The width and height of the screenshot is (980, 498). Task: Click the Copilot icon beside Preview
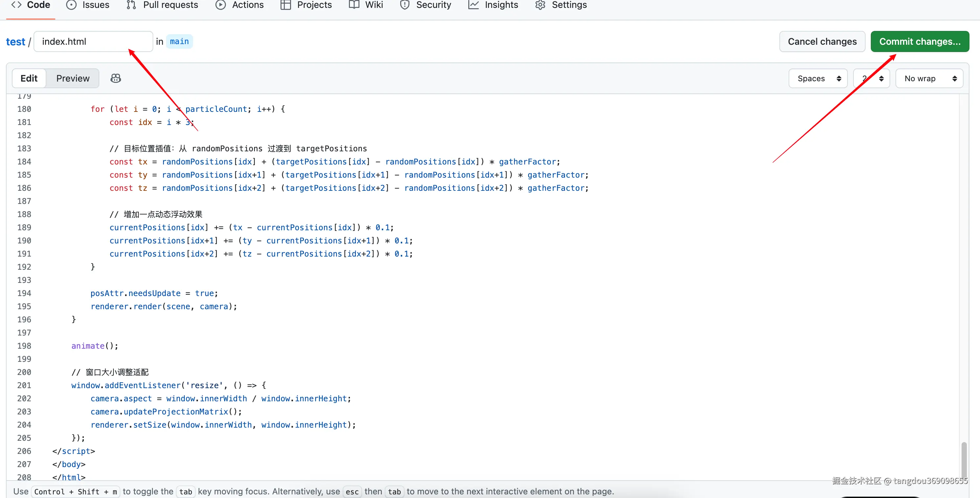116,78
